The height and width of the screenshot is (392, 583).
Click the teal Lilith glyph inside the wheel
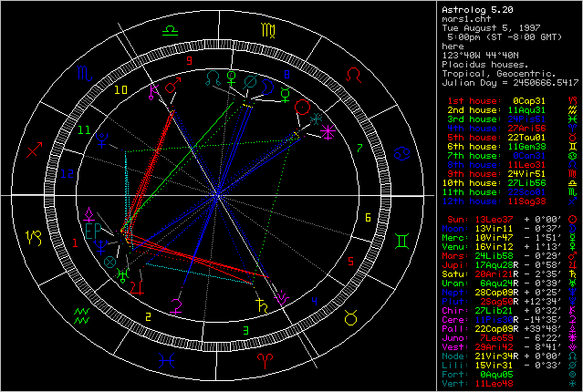tap(250, 82)
